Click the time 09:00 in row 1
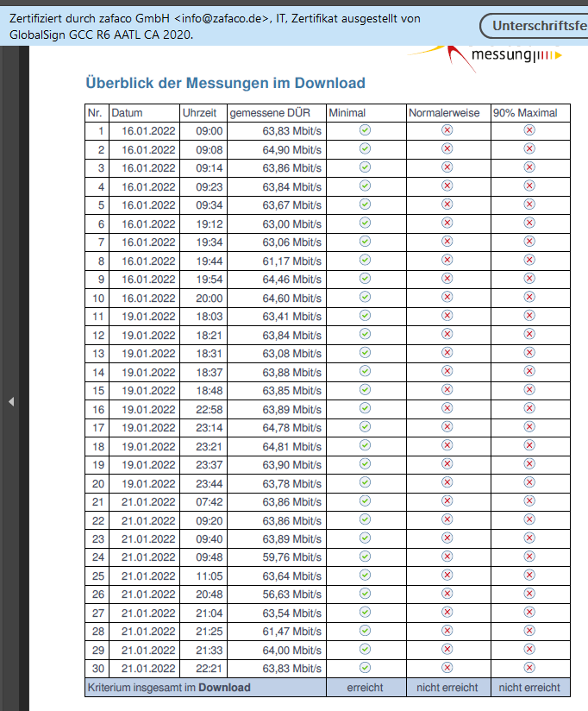Image resolution: width=588 pixels, height=711 pixels. 210,131
